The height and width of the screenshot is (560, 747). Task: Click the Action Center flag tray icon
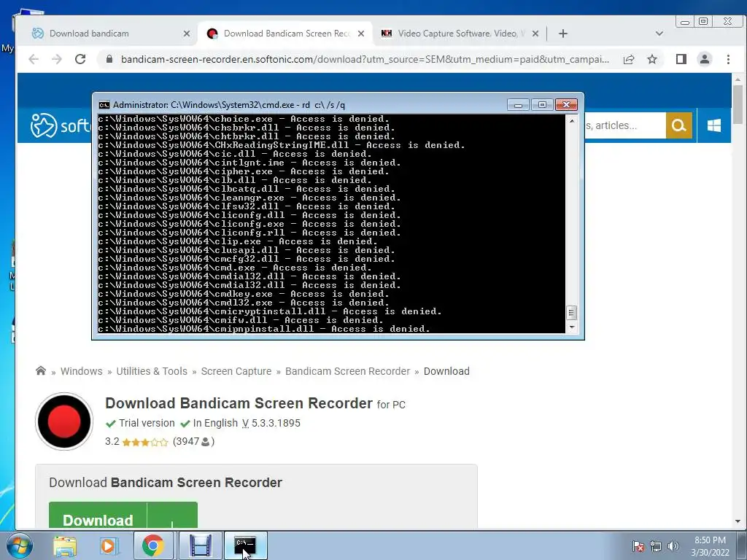pyautogui.click(x=638, y=546)
